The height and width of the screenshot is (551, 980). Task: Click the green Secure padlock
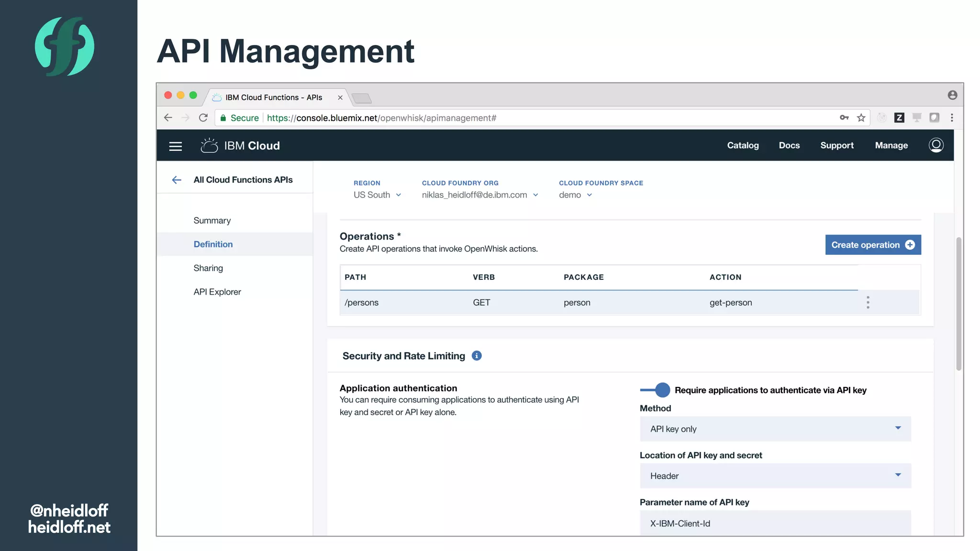pos(223,118)
